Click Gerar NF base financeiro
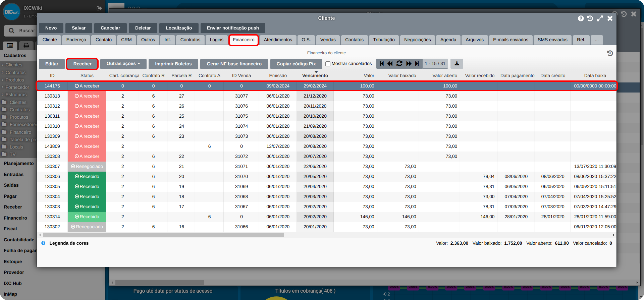Image resolution: width=644 pixels, height=300 pixels. tap(234, 64)
